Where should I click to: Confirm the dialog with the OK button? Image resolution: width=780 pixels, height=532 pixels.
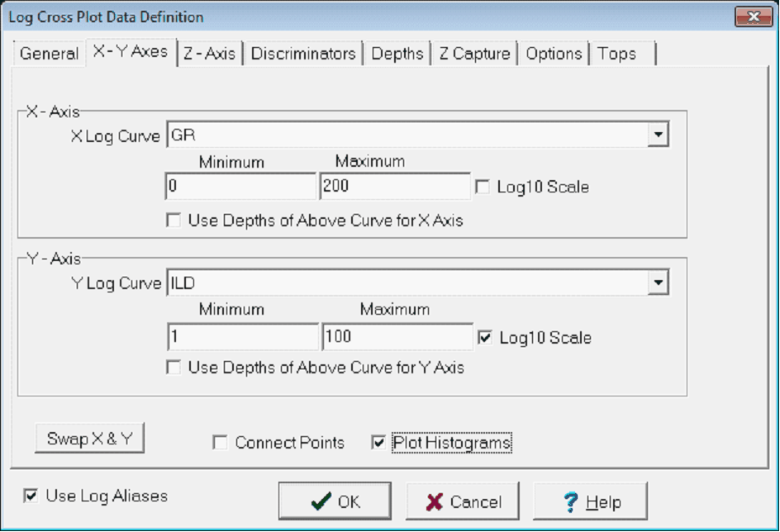pyautogui.click(x=334, y=501)
